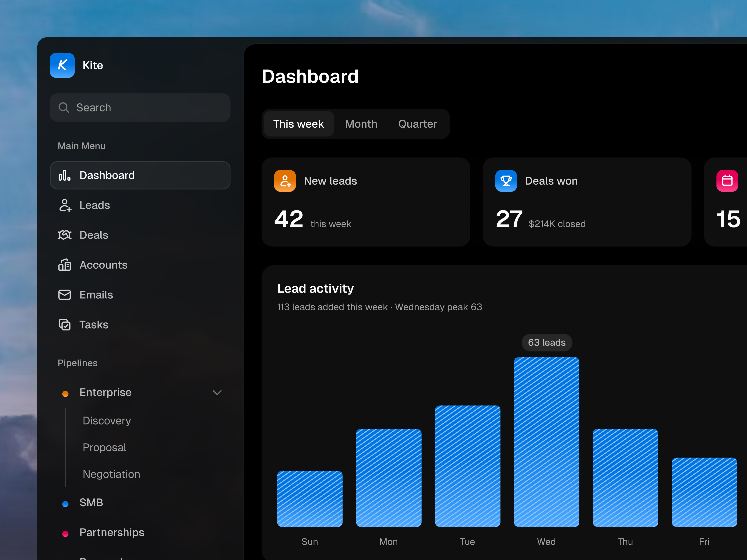Go to the Accounts page
Image resolution: width=747 pixels, height=560 pixels.
tap(140, 265)
